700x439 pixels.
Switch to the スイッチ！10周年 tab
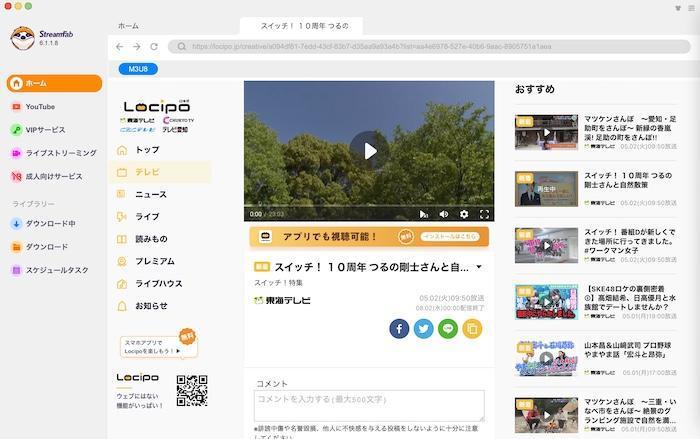tap(302, 26)
